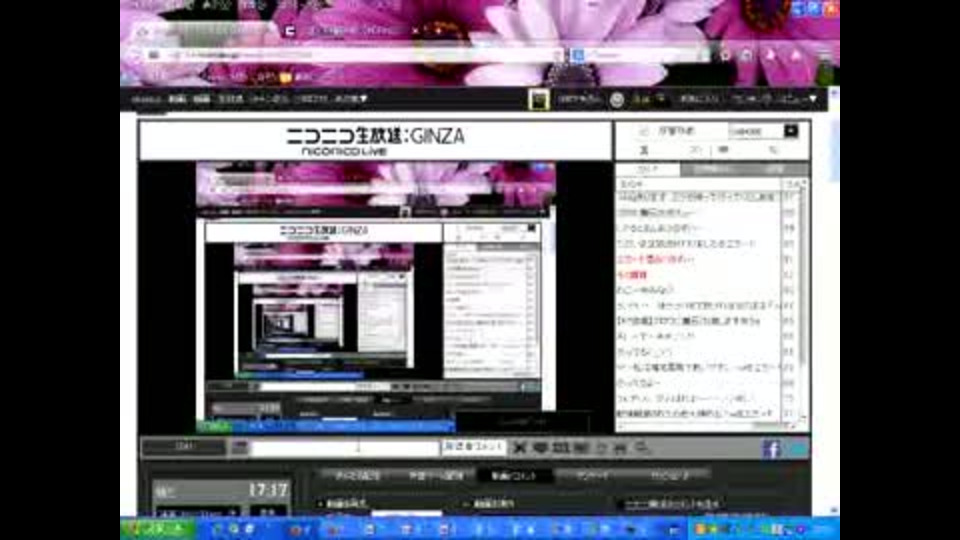
Task: Select the middle tab of comment side panel
Action: (712, 169)
